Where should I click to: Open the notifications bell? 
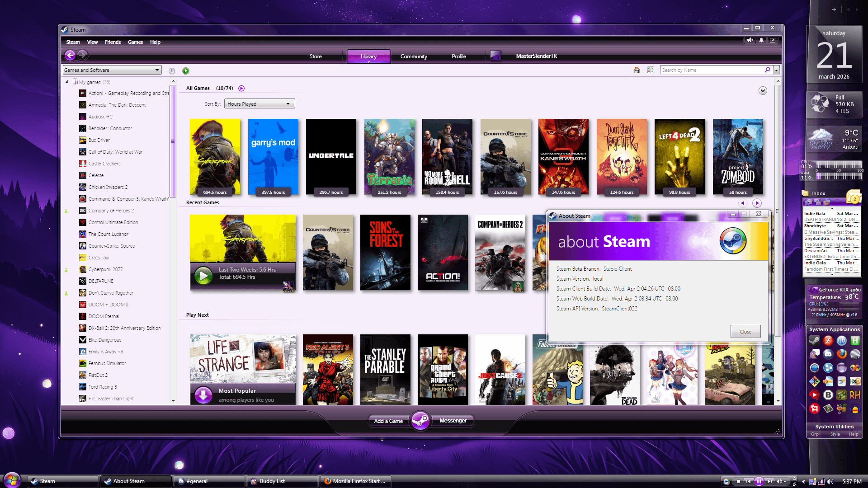point(761,40)
